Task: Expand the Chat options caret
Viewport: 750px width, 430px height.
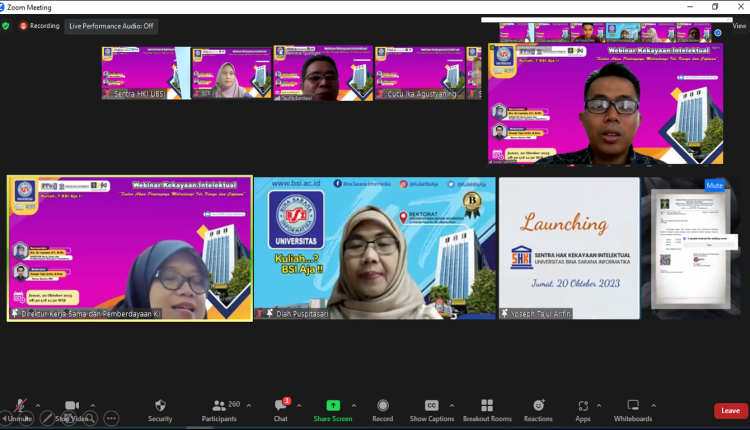Action: tap(299, 406)
